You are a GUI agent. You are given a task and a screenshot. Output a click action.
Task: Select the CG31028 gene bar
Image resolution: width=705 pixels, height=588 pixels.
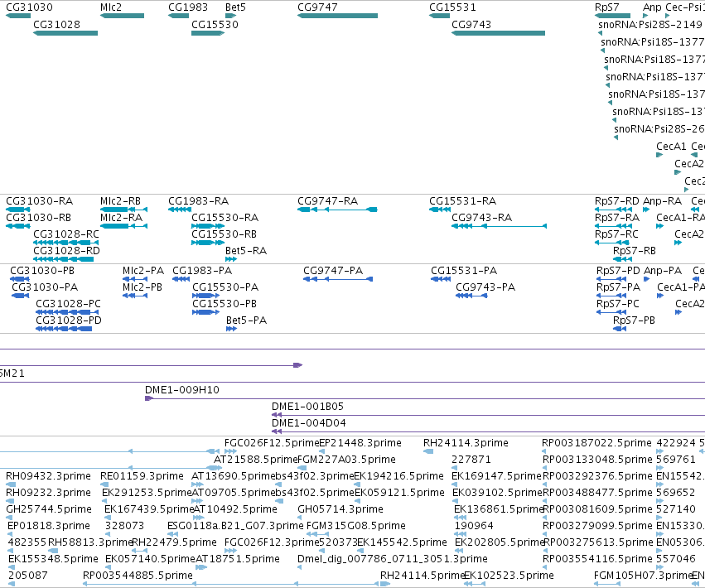65,33
